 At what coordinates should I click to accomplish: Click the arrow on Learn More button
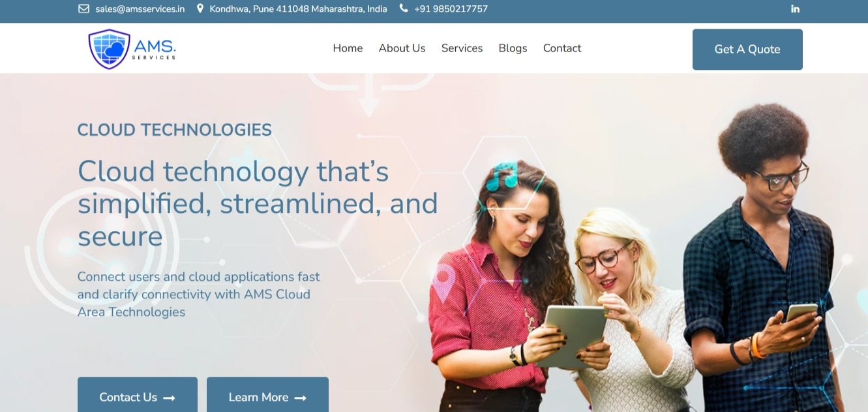[x=300, y=398]
